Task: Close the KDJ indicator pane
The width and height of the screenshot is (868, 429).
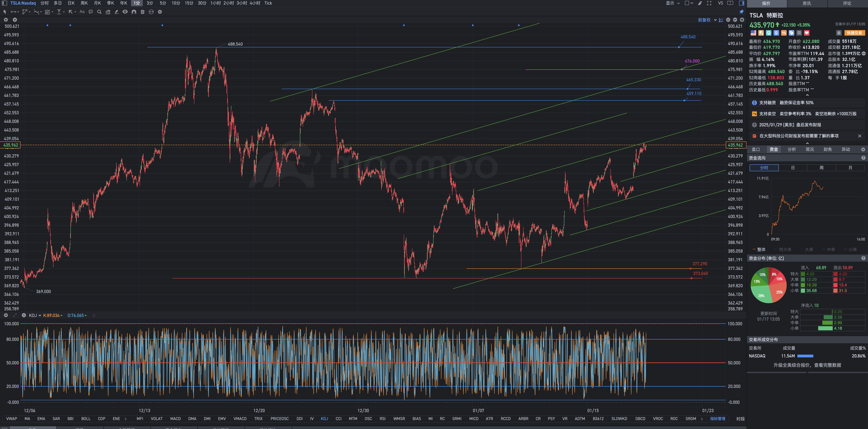Action: pos(24,316)
